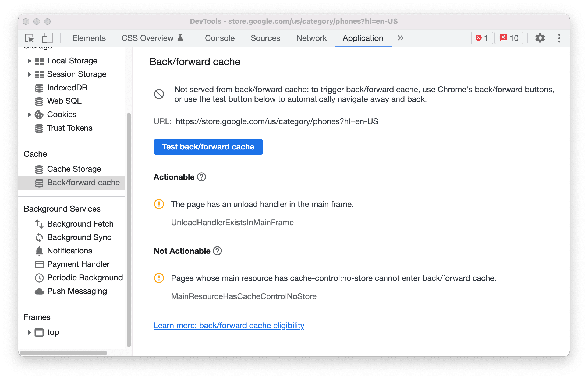588x379 pixels.
Task: Open back/forward cache eligibility link
Action: tap(229, 325)
